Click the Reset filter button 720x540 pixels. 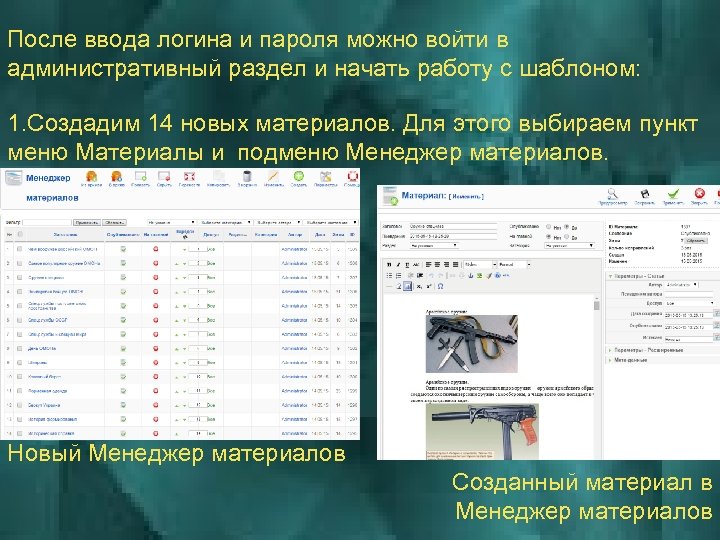(x=114, y=222)
